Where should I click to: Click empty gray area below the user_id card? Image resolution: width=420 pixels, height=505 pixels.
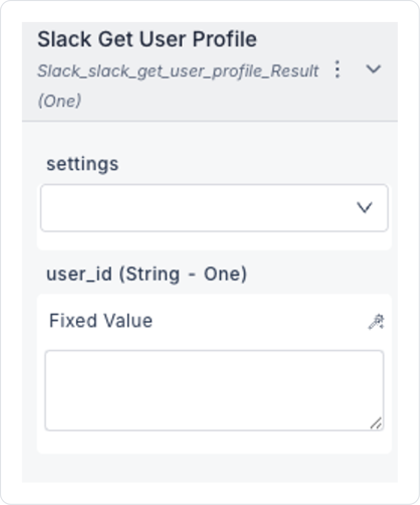coord(210,468)
